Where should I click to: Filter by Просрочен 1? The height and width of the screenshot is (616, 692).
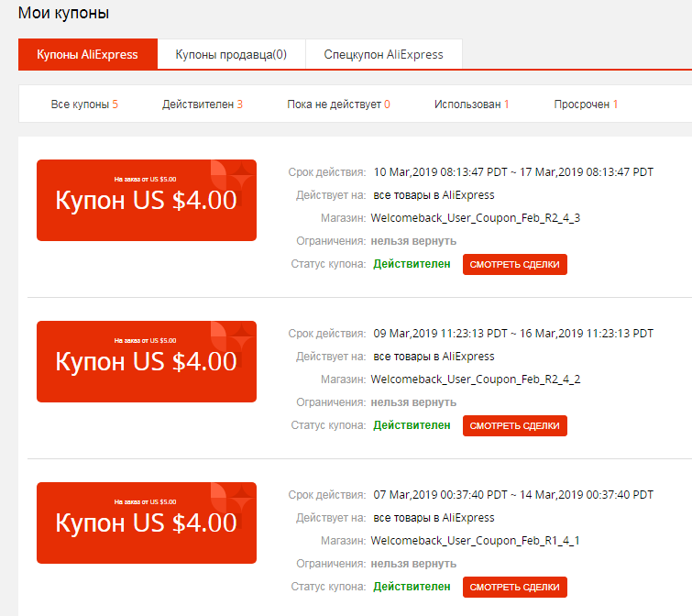[586, 104]
